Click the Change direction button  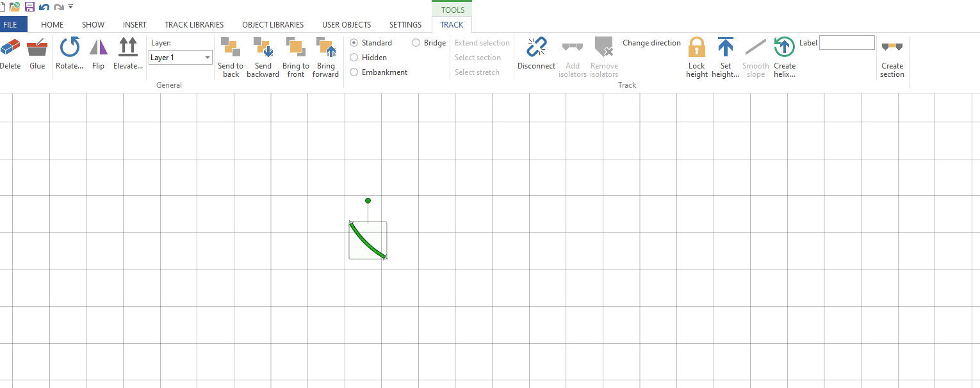(x=651, y=43)
